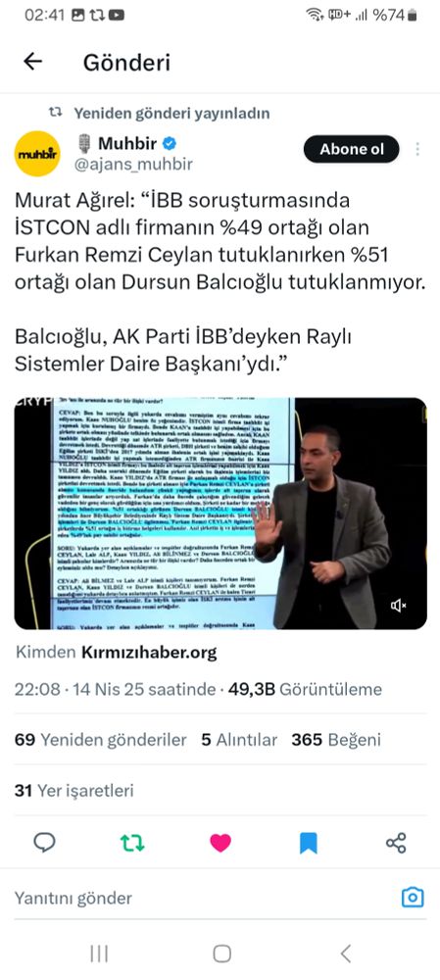Remove the blue bookmark from this post
This screenshot has height=980, width=440.
[x=308, y=843]
